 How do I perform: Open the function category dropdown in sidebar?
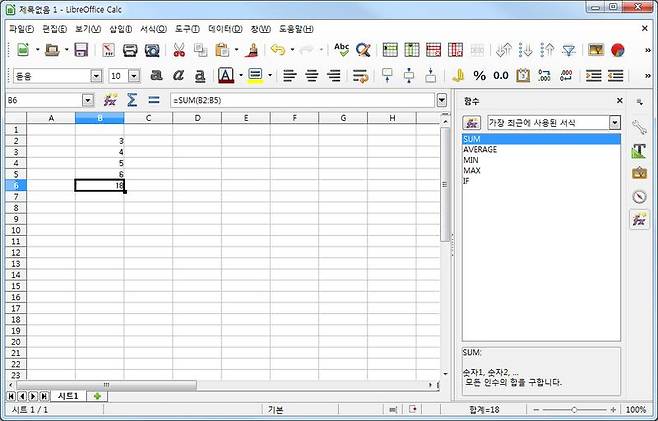coord(615,122)
